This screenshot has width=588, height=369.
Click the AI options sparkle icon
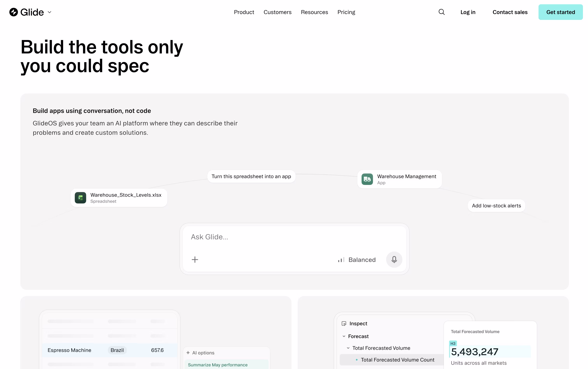coord(188,353)
